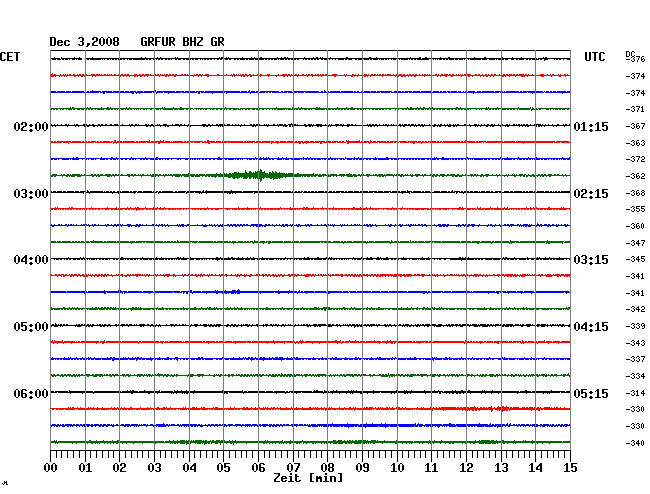The image size is (650, 494).
Task: Click the DC offset value -345
Action: click(635, 259)
